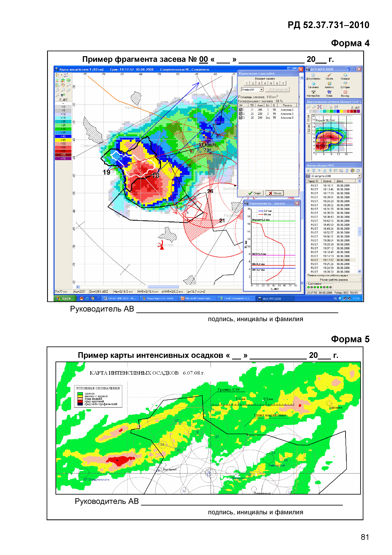This screenshot has height=555, width=392.
Task: Open Настройки settings
Action: click(x=313, y=94)
